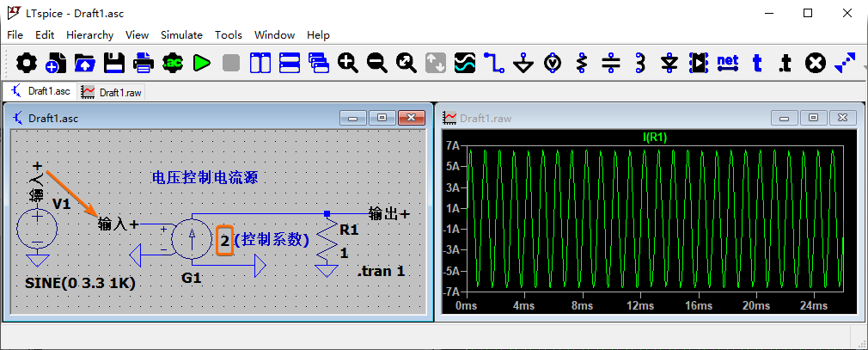Click the Zoom to Fit icon
868x350 pixels.
coord(406,63)
